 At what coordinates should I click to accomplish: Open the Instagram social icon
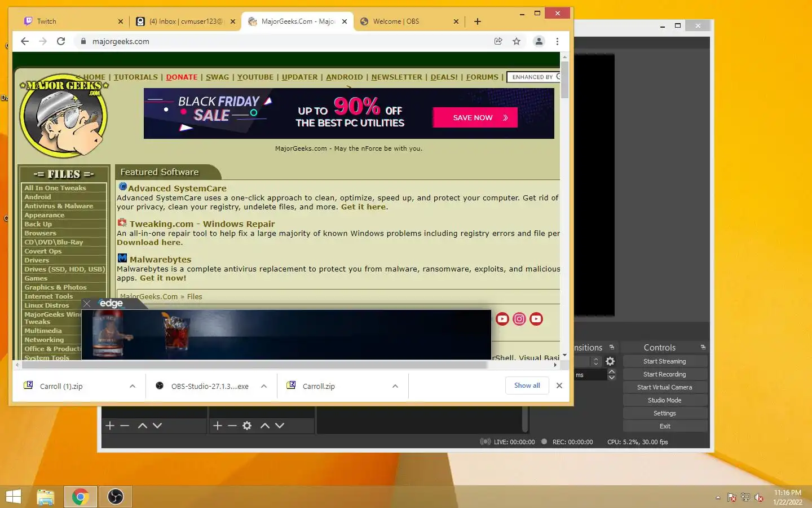pos(519,319)
